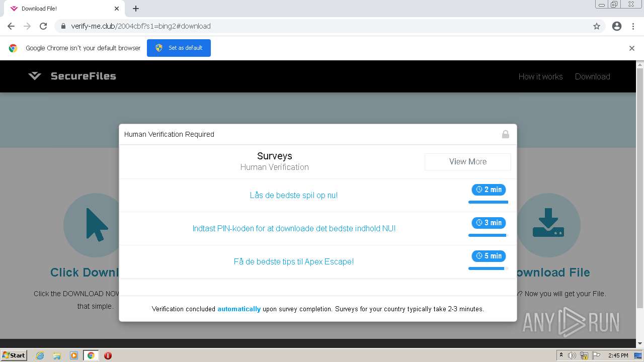
Task: Close the Download File! tab
Action: 117,9
